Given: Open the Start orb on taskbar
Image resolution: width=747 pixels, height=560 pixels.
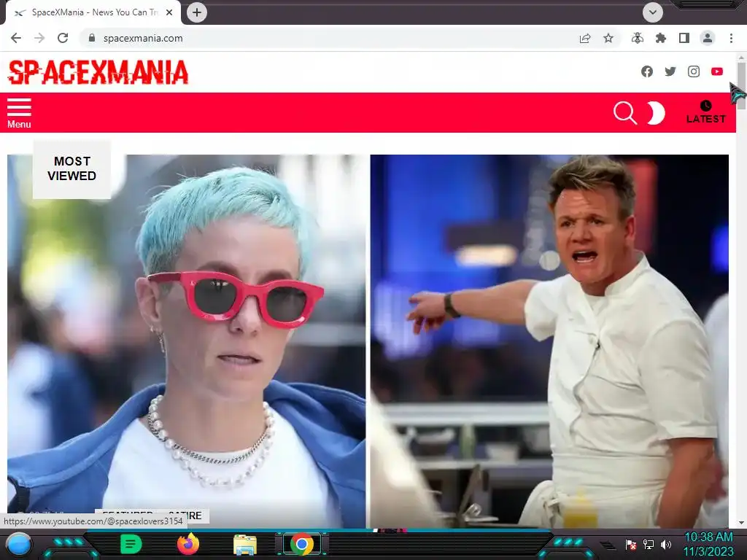Looking at the screenshot, I should point(19,544).
